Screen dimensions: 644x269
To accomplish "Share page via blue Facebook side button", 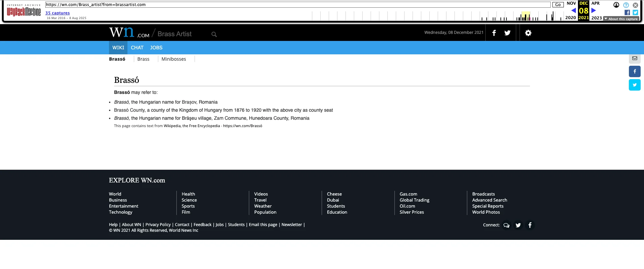I will point(634,71).
